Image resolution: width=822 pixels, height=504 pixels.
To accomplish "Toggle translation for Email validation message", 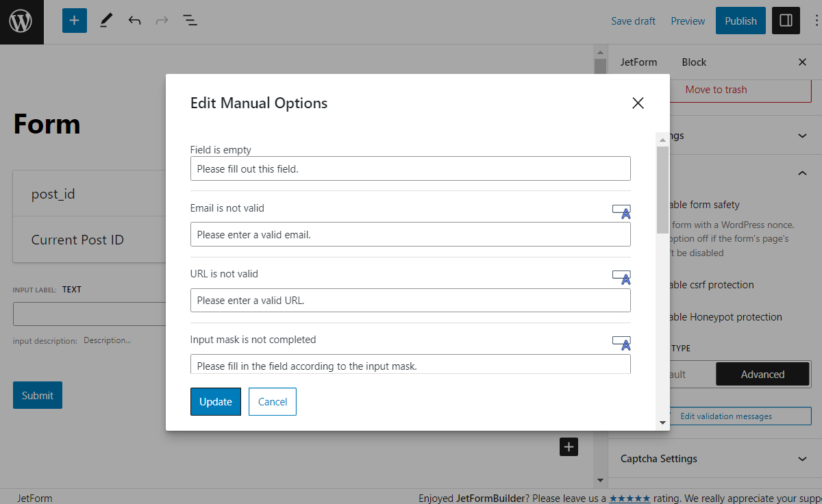I will [621, 211].
